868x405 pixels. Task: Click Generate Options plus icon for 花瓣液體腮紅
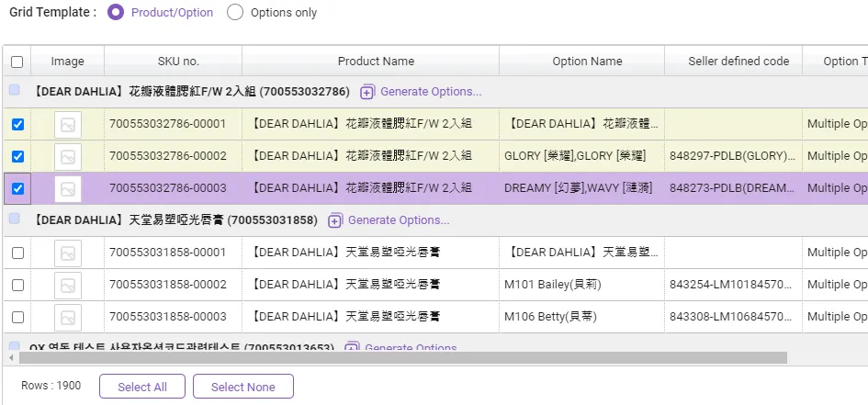coord(367,92)
